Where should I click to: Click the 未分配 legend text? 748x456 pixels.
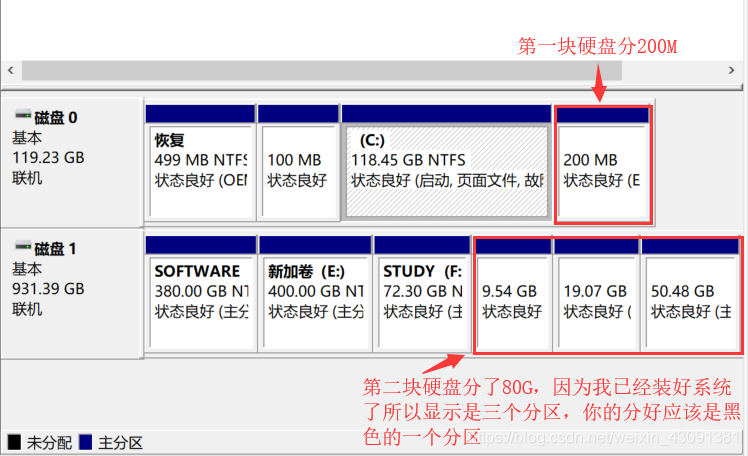pyautogui.click(x=49, y=443)
